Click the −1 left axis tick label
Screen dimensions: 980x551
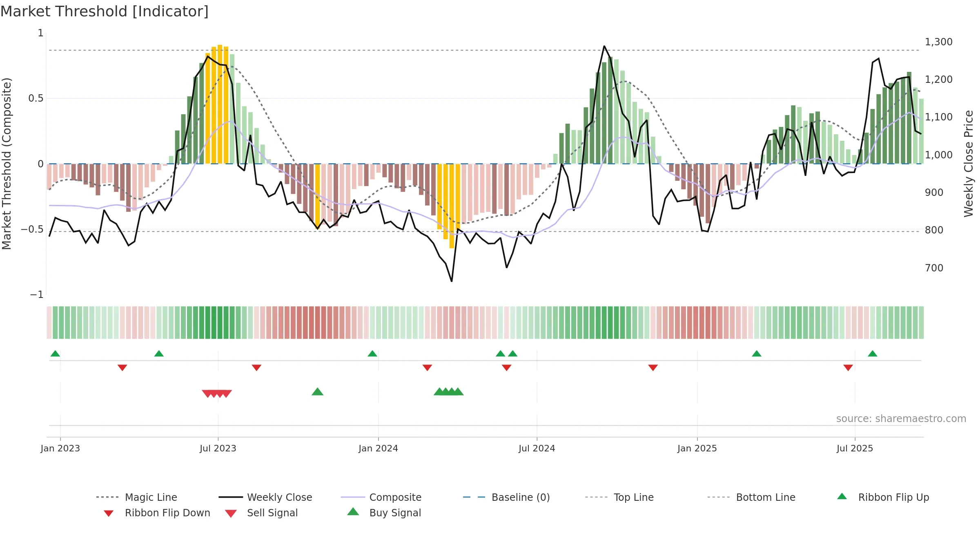tap(37, 295)
